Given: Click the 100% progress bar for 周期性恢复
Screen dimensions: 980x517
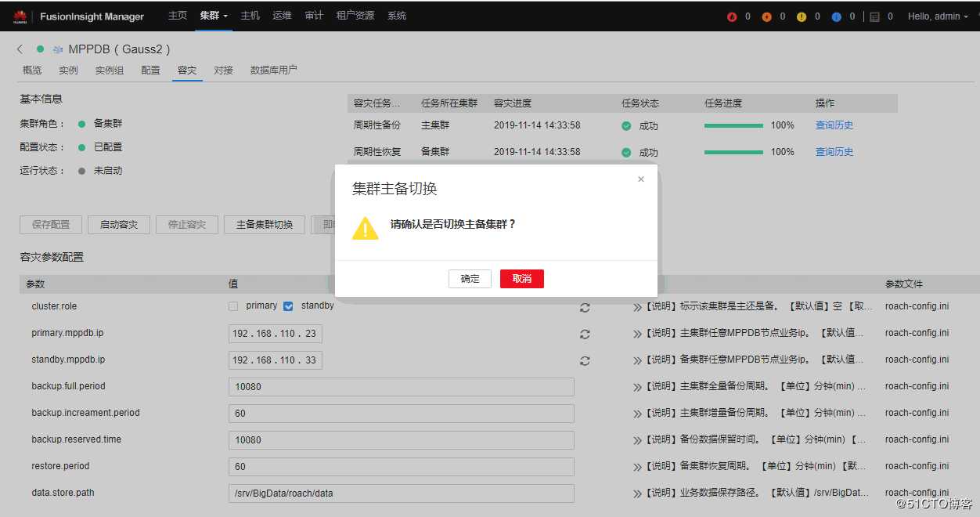Looking at the screenshot, I should coord(733,151).
